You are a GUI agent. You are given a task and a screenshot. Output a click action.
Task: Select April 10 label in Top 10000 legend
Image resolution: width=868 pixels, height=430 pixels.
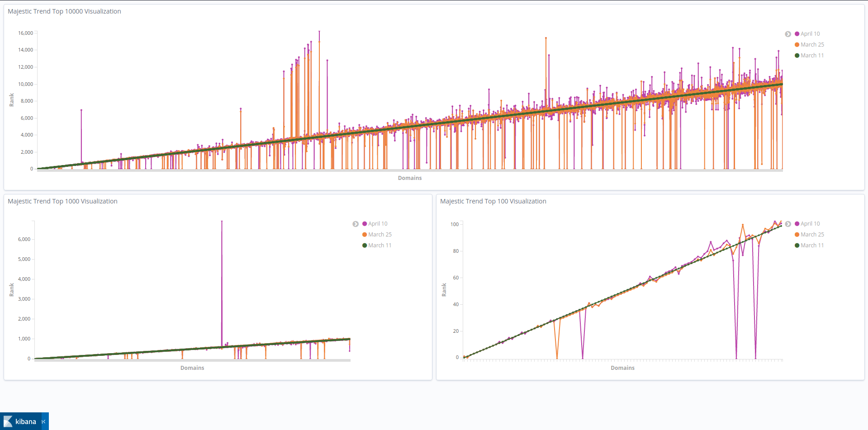810,34
